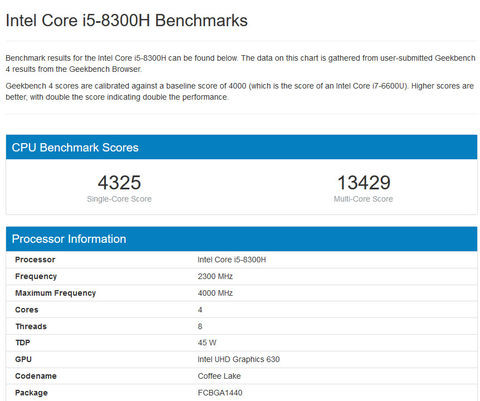Screen dimensions: 480x401
Task: Click the 'Frequency' row label
Action: [x=36, y=276]
